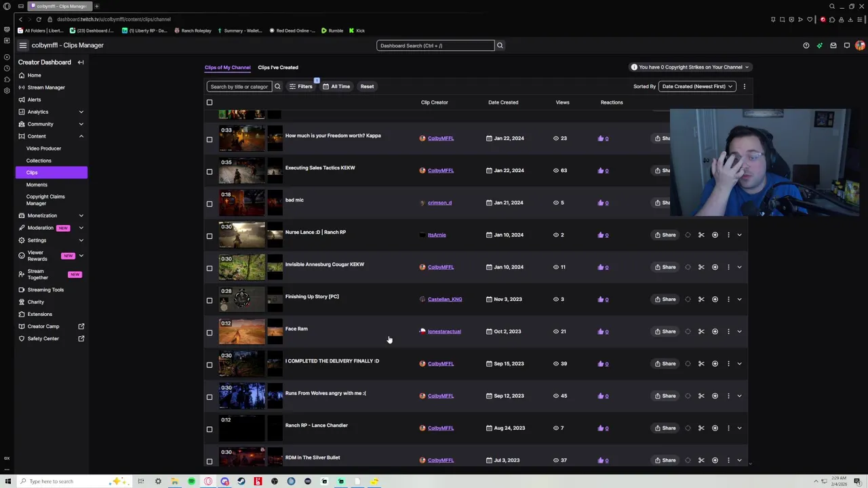Open Windows Start button in taskbar
This screenshot has height=488, width=868.
point(7,481)
